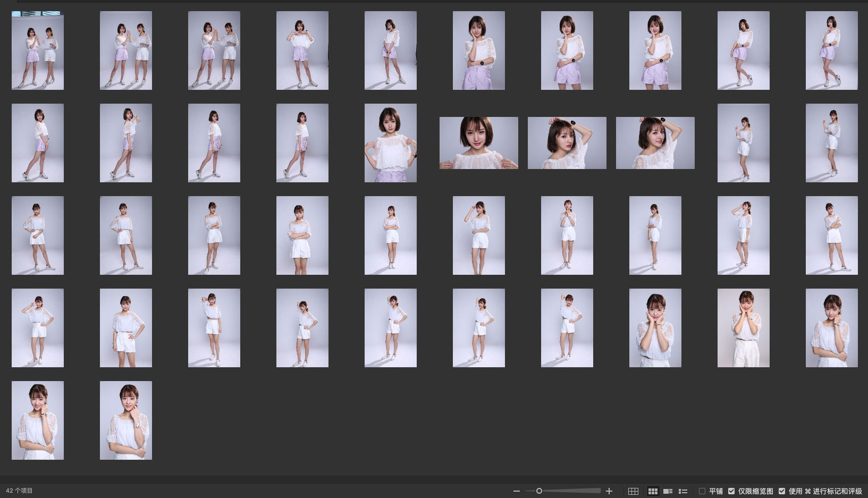Enable the 平铺 (tile) checkbox
This screenshot has height=498, width=868.
click(x=702, y=491)
